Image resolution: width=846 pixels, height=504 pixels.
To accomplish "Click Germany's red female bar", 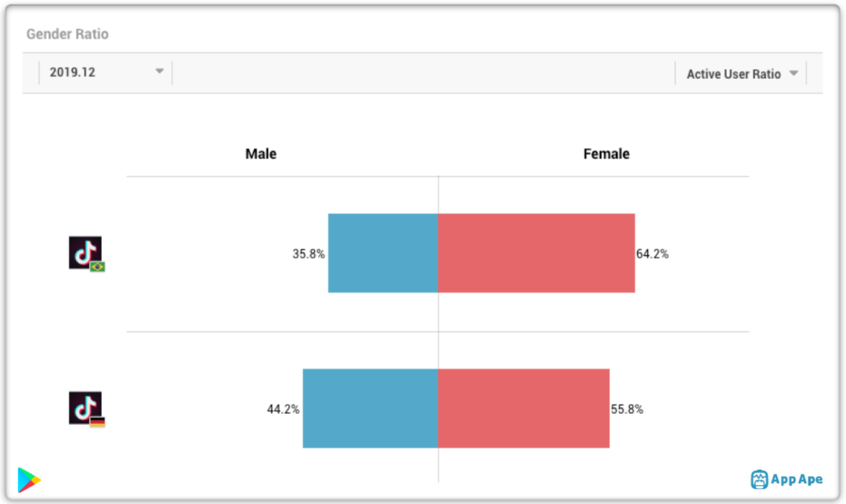I will pos(524,408).
